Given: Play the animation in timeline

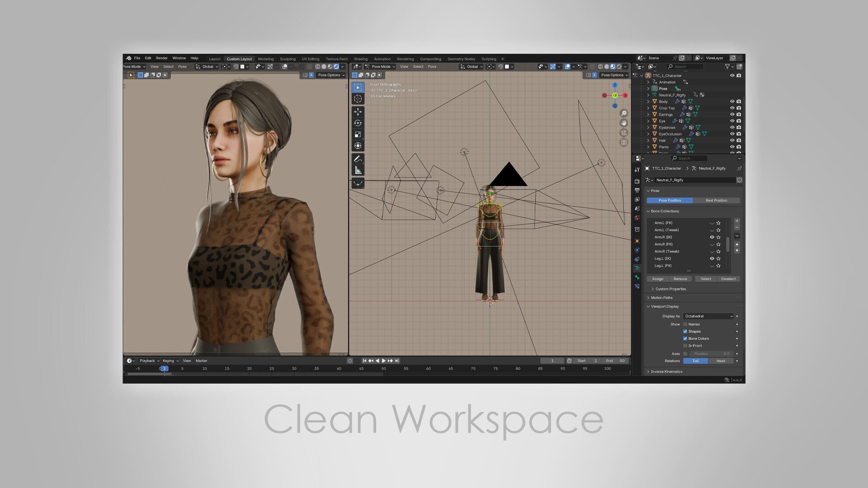Looking at the screenshot, I should [384, 361].
